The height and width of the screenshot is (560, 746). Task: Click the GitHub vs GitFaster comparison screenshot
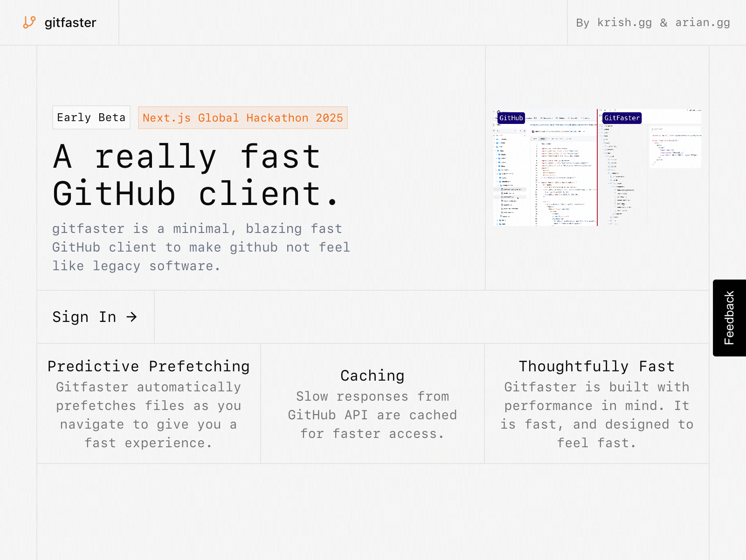pos(597,169)
